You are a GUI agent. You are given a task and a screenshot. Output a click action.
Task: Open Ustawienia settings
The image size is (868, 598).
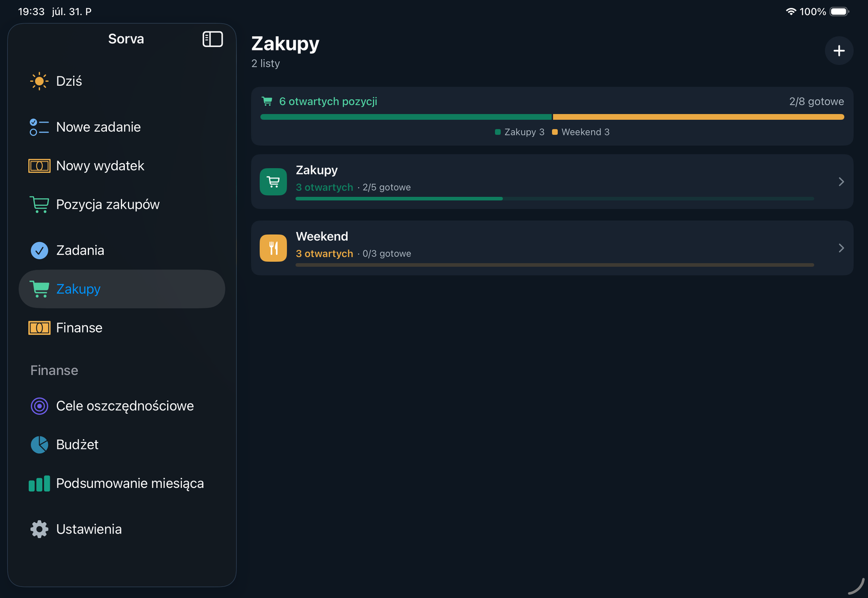pos(122,529)
